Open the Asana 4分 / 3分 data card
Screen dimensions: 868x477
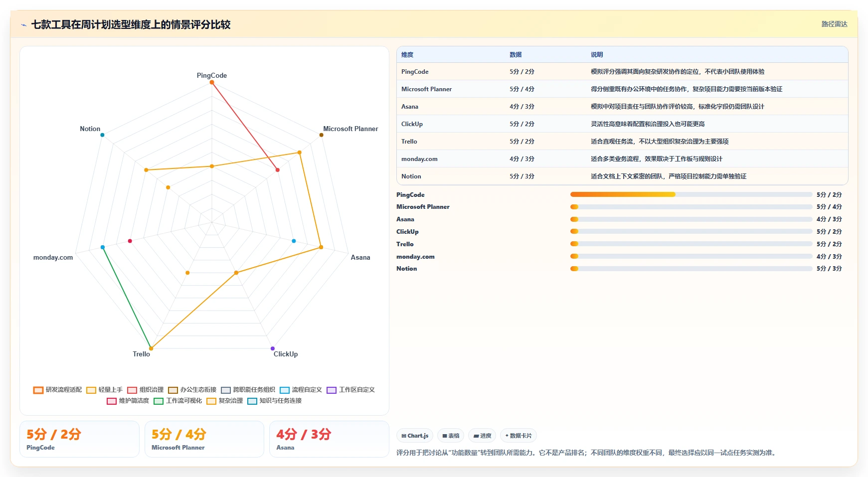point(329,439)
